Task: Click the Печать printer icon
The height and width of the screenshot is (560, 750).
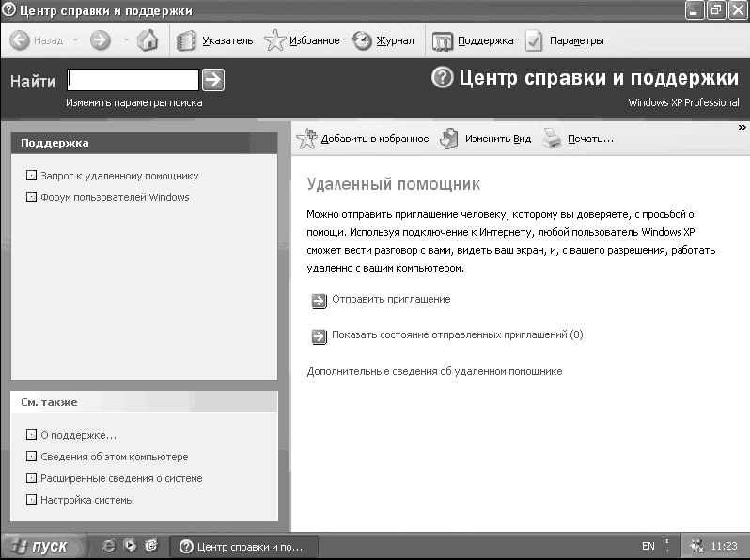Action: [x=552, y=139]
